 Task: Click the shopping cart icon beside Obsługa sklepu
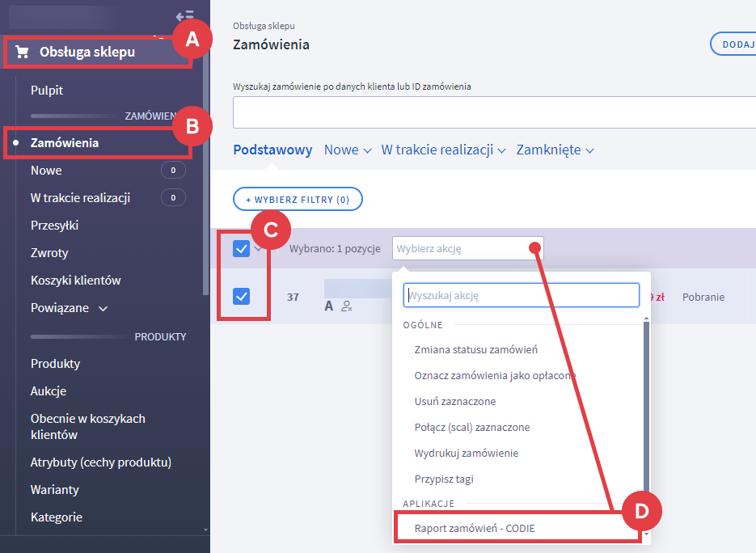click(x=23, y=53)
